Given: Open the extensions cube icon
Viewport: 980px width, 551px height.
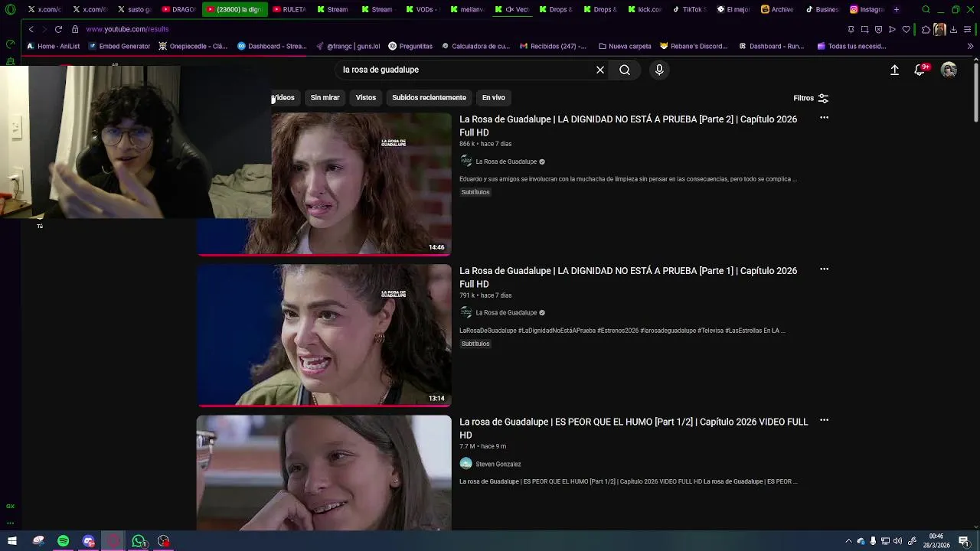Looking at the screenshot, I should click(926, 29).
